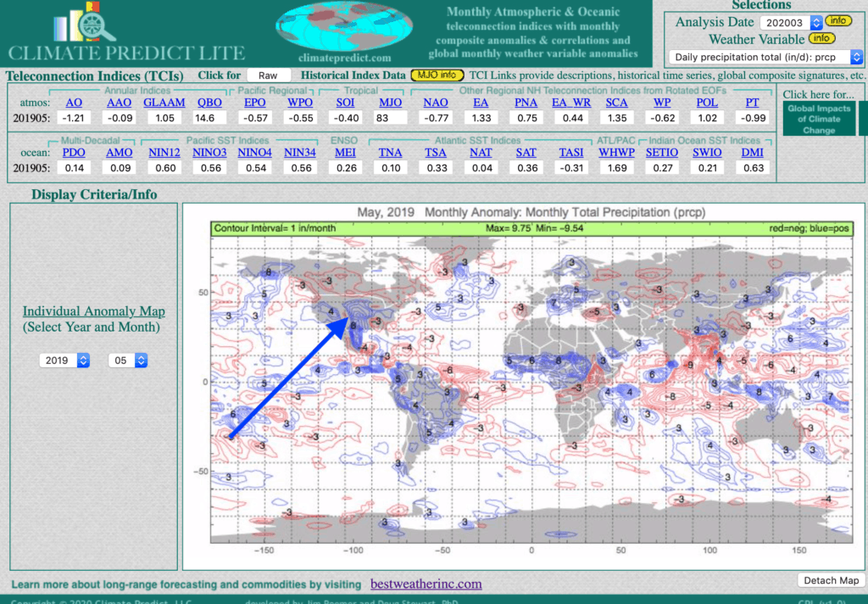The image size is (868, 604).
Task: Open the year selector showing 2019
Action: point(64,361)
